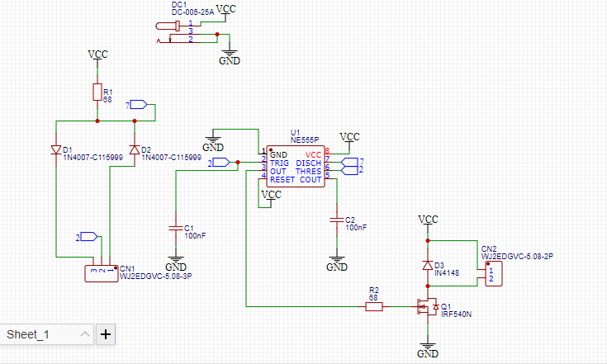Select net flag 2 at THRES pin
The image size is (607, 364).
coord(349,170)
